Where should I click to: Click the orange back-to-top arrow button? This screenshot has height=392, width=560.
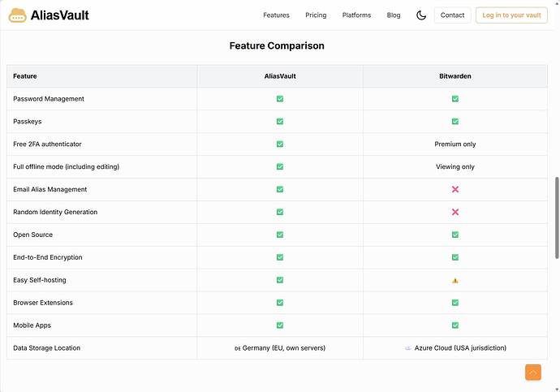click(x=533, y=373)
